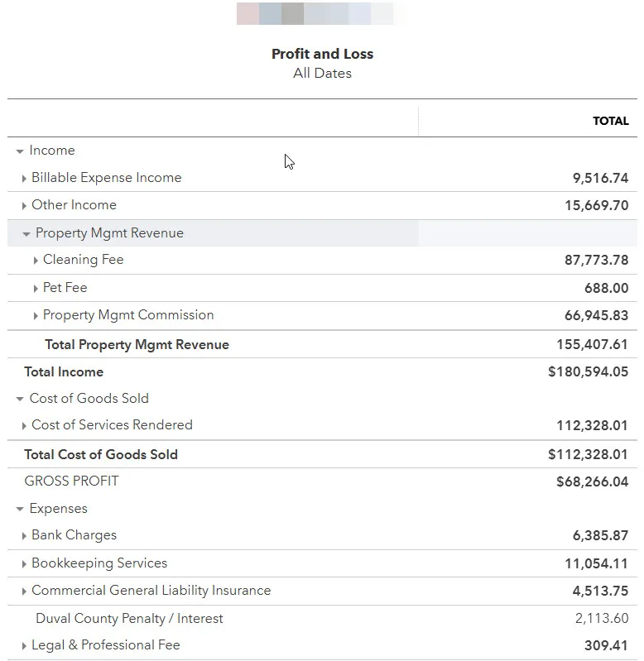Screen dimensions: 644x661
Task: Collapse the Income section arrow
Action: 20,151
